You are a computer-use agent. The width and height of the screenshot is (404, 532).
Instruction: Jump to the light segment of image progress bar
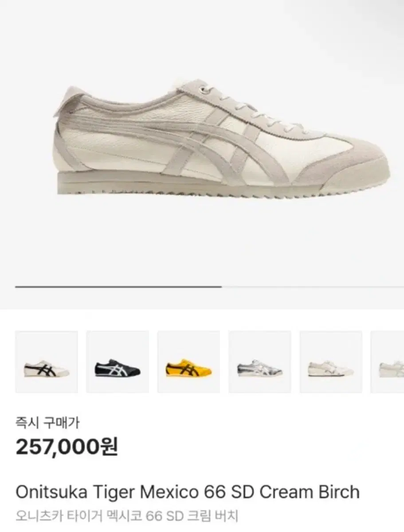(x=313, y=287)
